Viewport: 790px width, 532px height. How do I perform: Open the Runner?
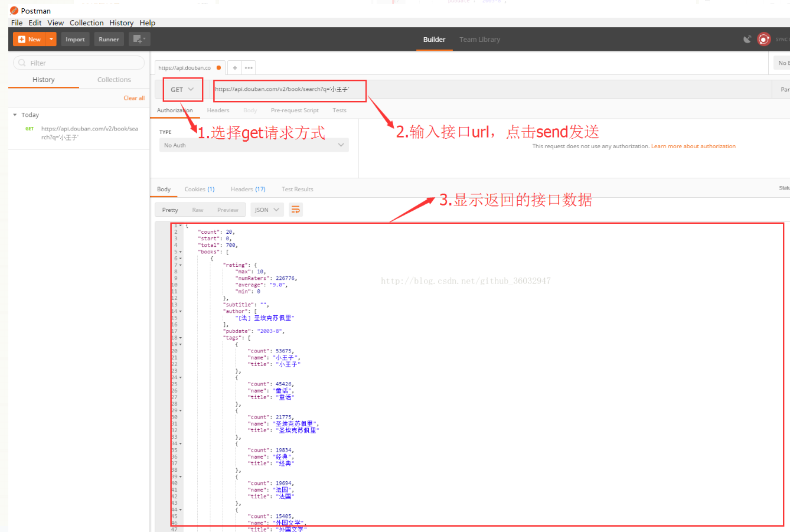point(109,40)
